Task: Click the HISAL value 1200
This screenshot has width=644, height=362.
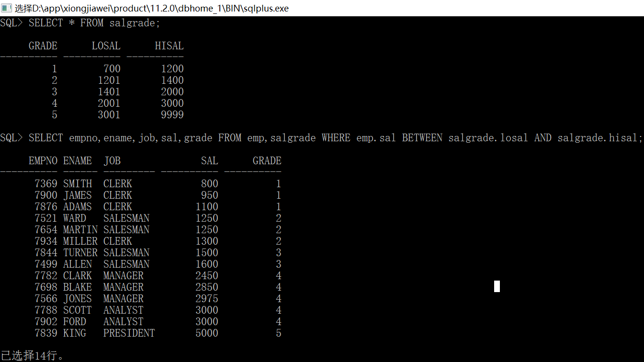Action: coord(172,69)
